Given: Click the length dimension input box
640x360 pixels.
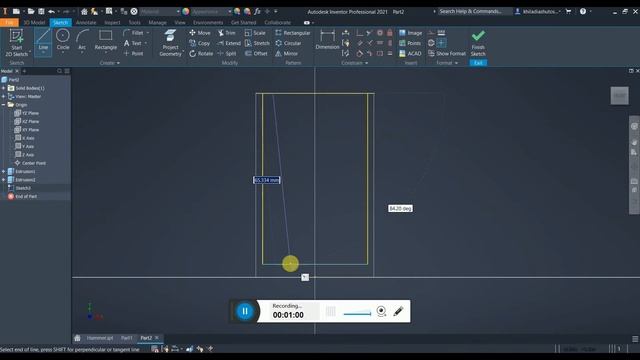Looking at the screenshot, I should click(267, 180).
